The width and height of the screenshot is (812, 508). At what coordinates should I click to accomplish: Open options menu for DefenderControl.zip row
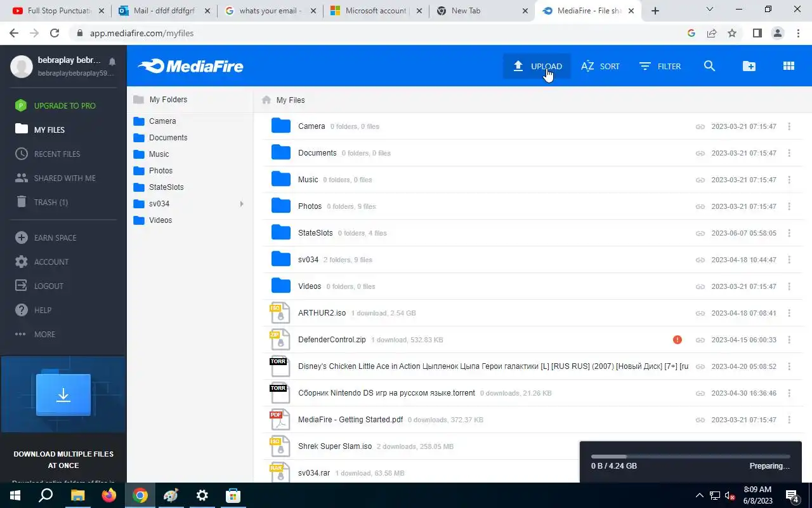pyautogui.click(x=789, y=340)
